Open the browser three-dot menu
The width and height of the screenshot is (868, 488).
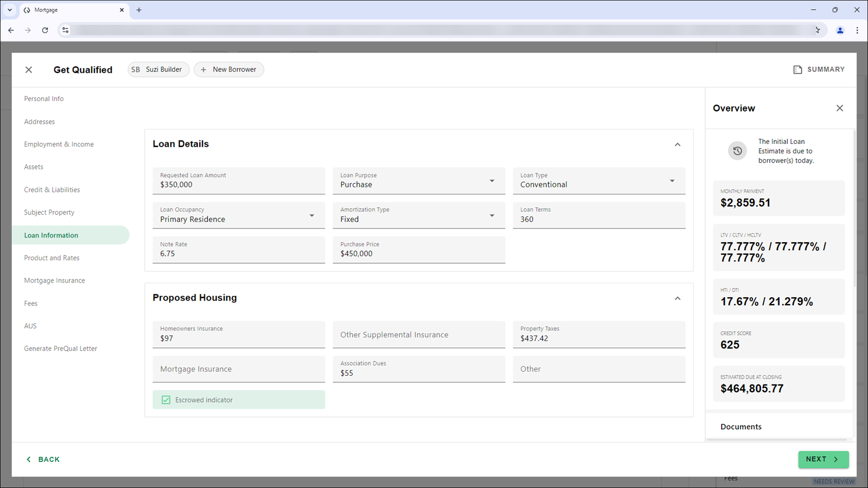(x=857, y=30)
